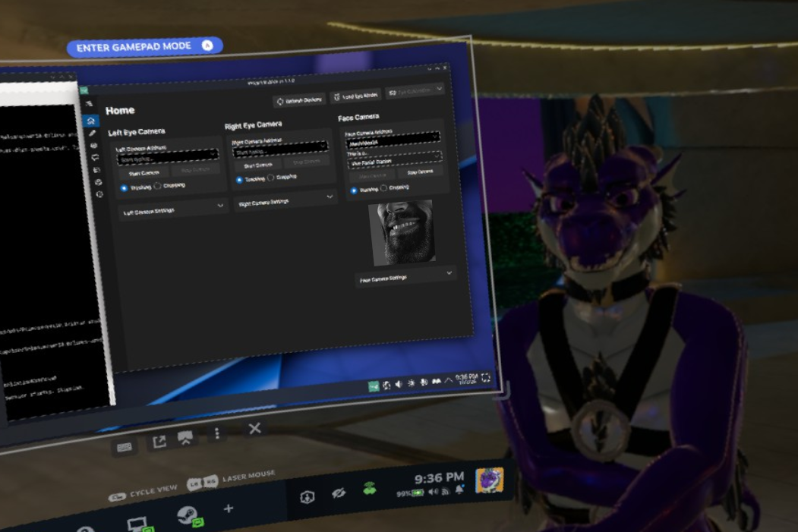Open the hamburger menu in the app sidebar
Image resolution: width=798 pixels, height=532 pixels.
(x=89, y=104)
